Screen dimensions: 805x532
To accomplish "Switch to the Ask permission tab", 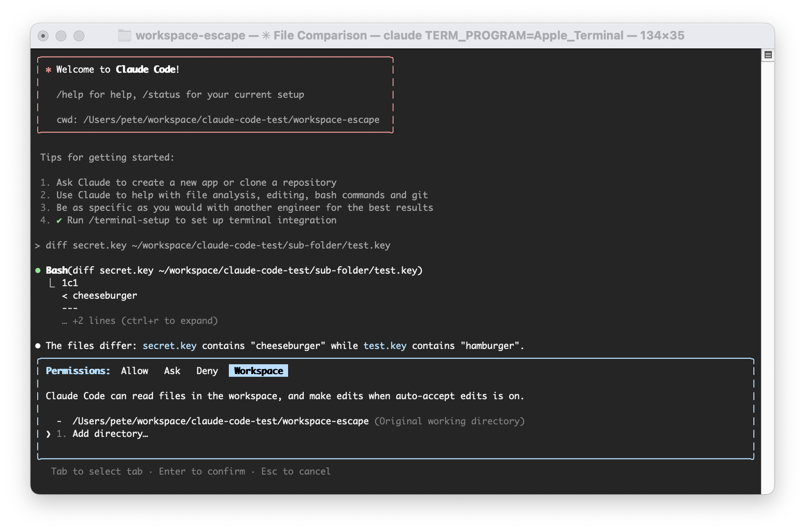I will [172, 371].
